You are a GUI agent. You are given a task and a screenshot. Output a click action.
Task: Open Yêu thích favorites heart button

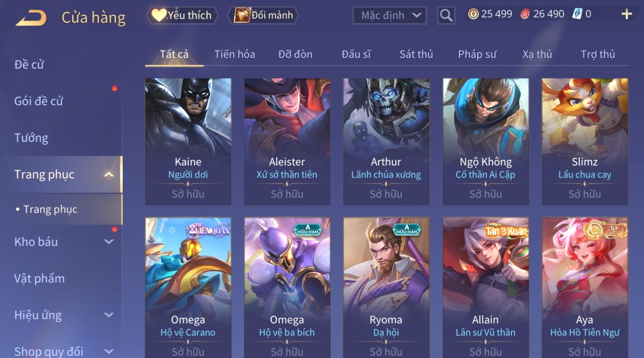[183, 15]
